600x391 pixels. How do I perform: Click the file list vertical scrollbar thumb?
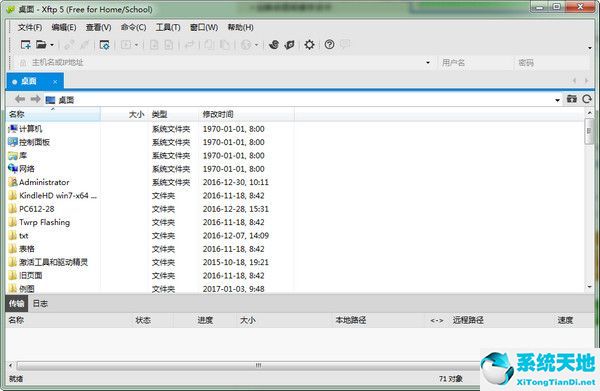point(589,131)
